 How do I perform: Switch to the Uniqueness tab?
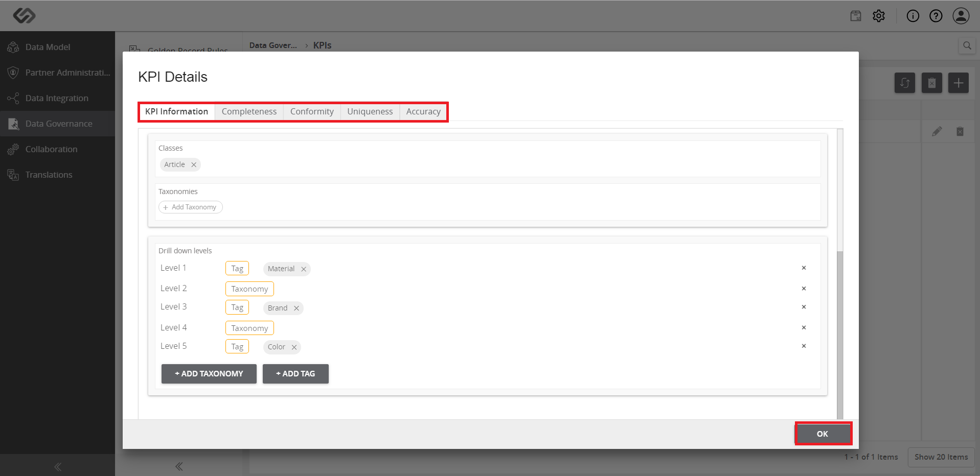[370, 111]
